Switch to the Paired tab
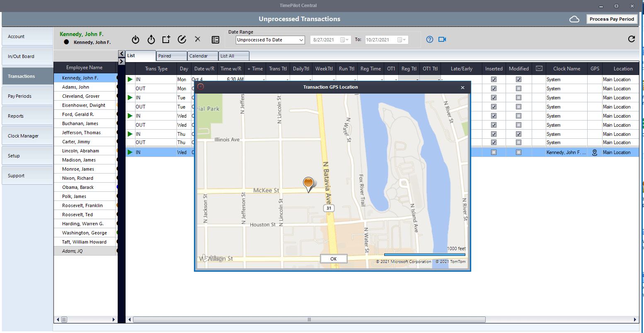The height and width of the screenshot is (333, 644). 171,56
